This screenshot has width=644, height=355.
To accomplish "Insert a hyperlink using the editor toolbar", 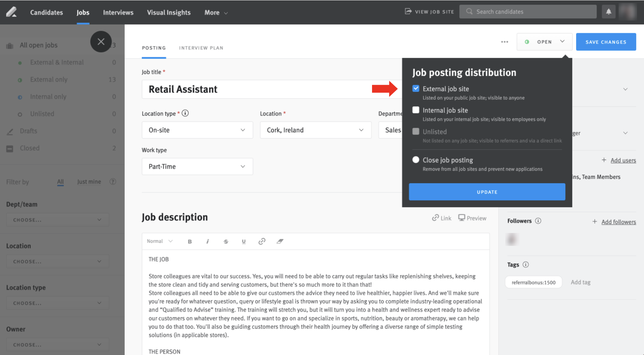I will (262, 241).
